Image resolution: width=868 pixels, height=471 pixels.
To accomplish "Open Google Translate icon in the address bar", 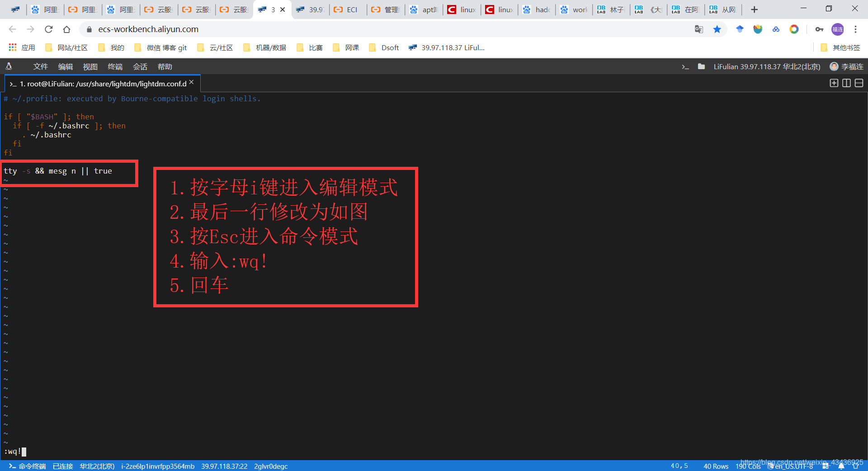I will tap(699, 29).
